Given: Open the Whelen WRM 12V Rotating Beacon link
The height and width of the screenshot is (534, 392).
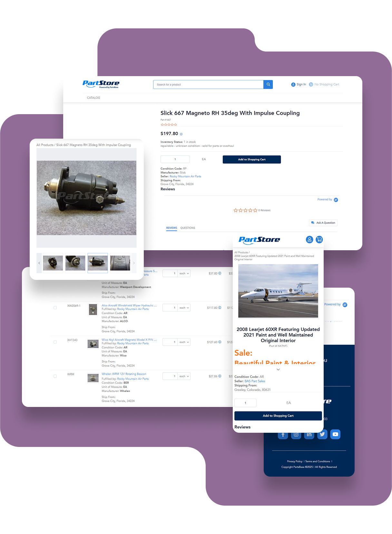Looking at the screenshot, I should coord(124,374).
